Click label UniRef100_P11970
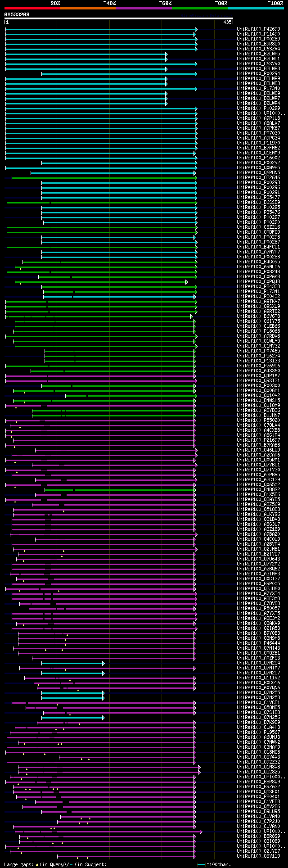 258,143
